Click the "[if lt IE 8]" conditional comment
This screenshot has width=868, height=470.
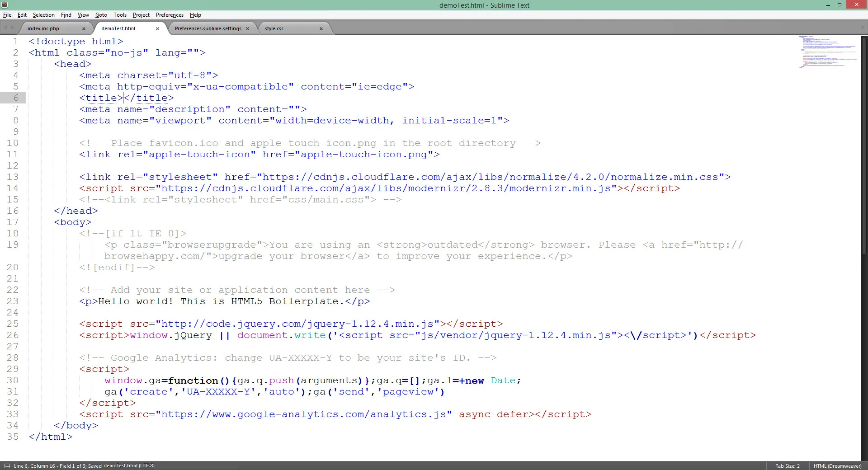pyautogui.click(x=133, y=234)
